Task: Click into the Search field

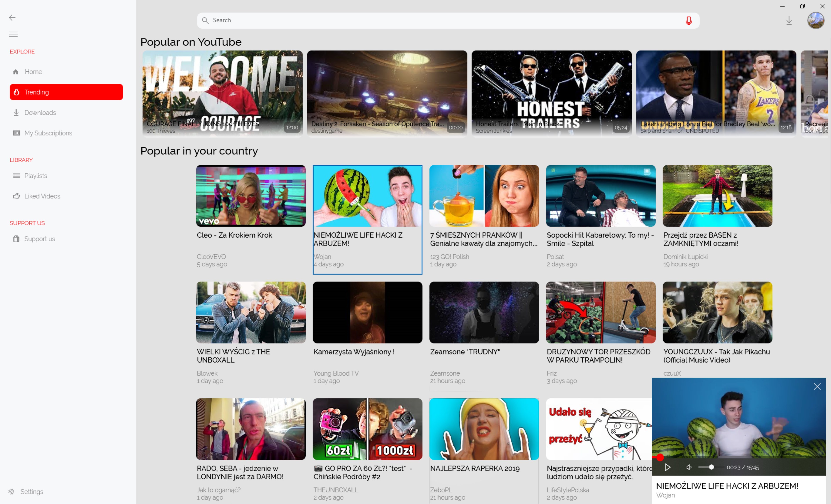Action: 438,20
